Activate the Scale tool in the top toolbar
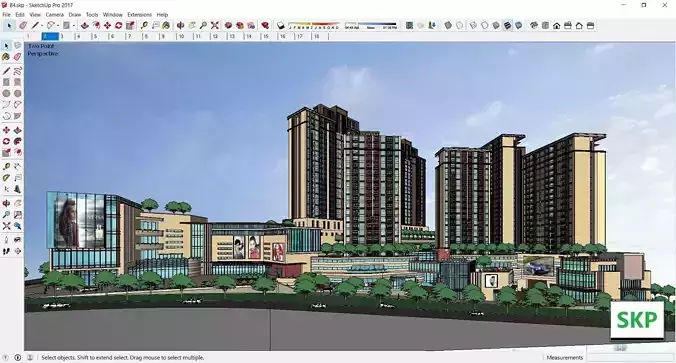This screenshot has height=363, width=676. 130,25
